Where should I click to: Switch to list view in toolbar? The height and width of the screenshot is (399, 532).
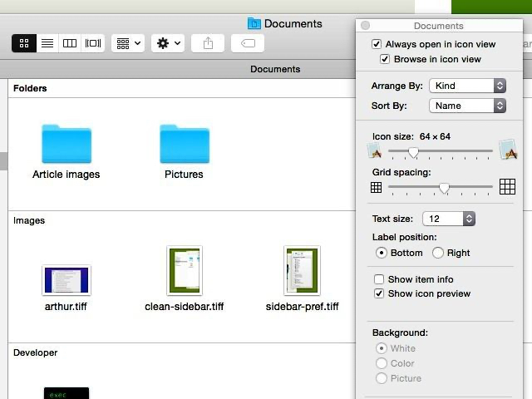47,43
